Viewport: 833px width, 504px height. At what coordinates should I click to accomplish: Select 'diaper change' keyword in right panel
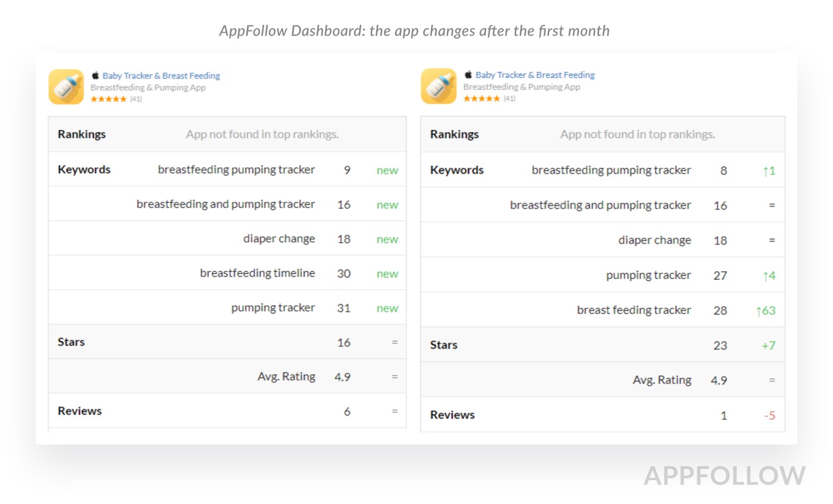[654, 240]
